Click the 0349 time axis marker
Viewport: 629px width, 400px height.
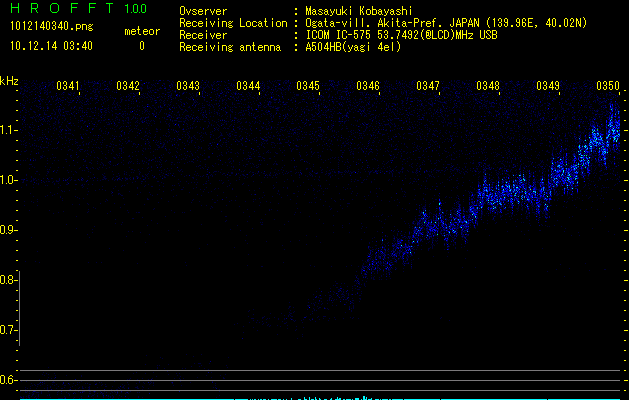[548, 85]
